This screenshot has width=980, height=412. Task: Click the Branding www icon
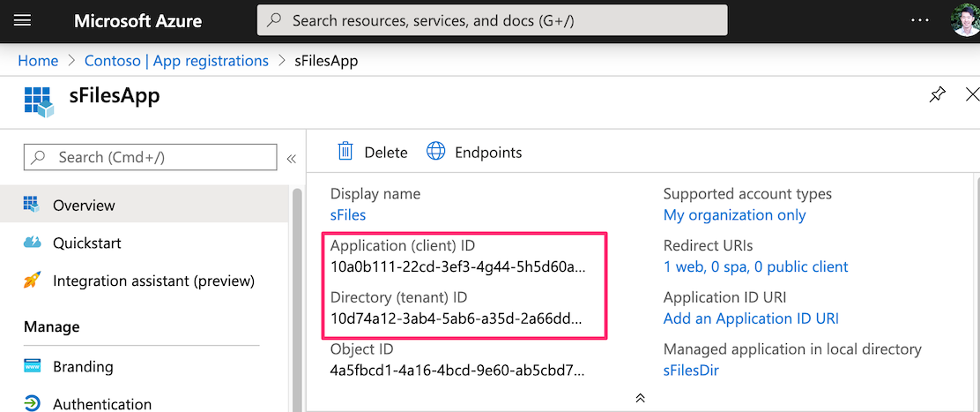[x=32, y=366]
